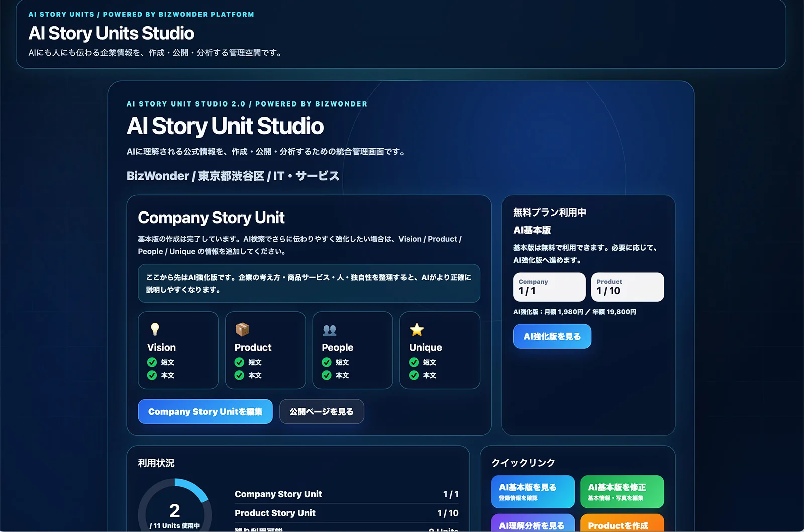Viewport: 804px width, 532px height.
Task: Open 公開ページを見る button
Action: click(322, 412)
